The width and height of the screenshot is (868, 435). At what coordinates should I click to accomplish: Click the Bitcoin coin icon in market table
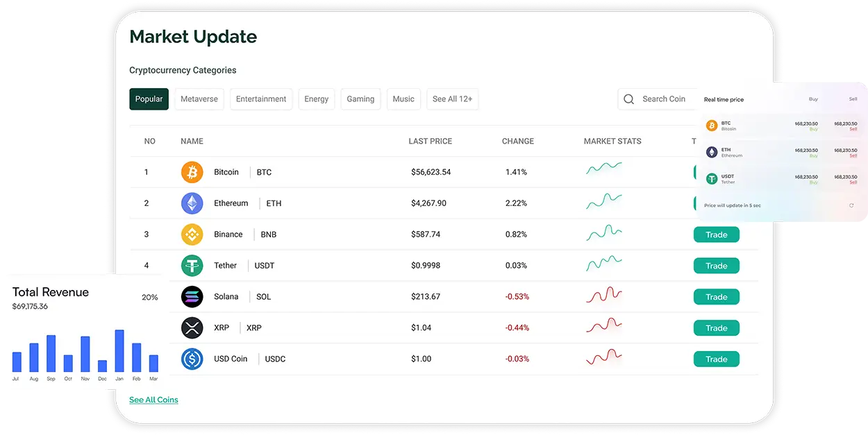pos(192,172)
